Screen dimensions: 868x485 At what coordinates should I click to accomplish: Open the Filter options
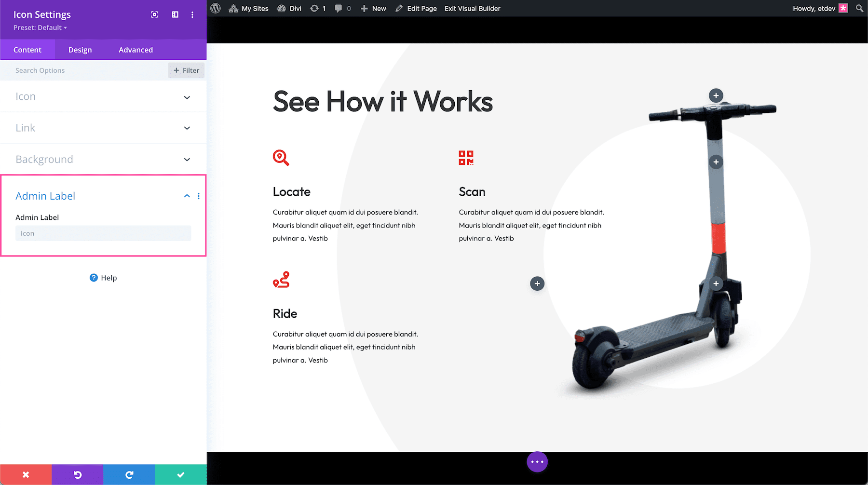pos(186,70)
